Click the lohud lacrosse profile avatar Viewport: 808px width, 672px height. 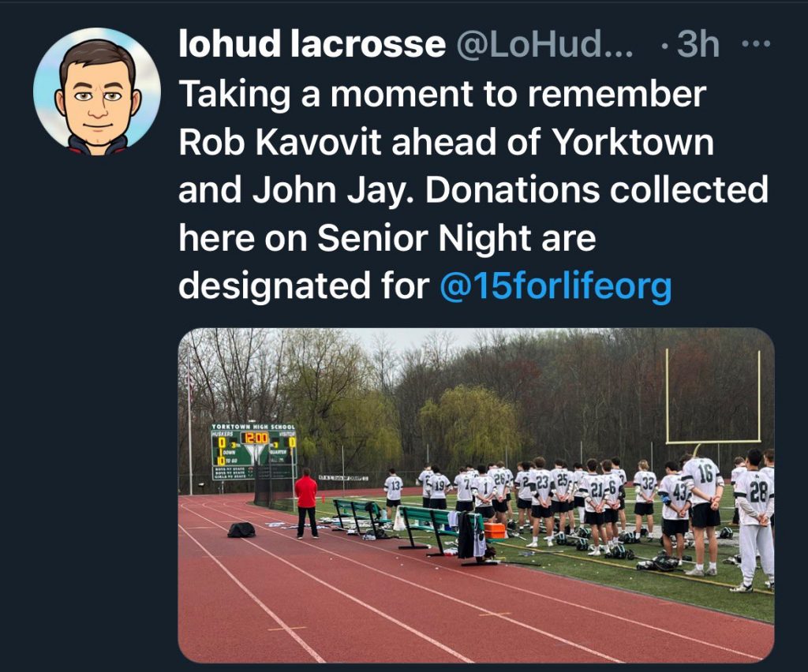[97, 91]
